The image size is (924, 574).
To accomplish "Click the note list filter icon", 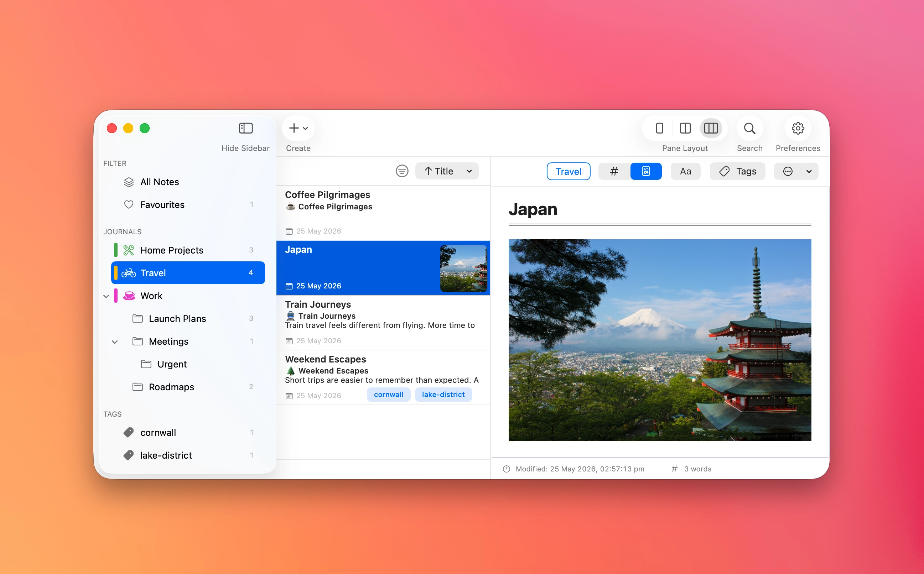I will point(402,171).
